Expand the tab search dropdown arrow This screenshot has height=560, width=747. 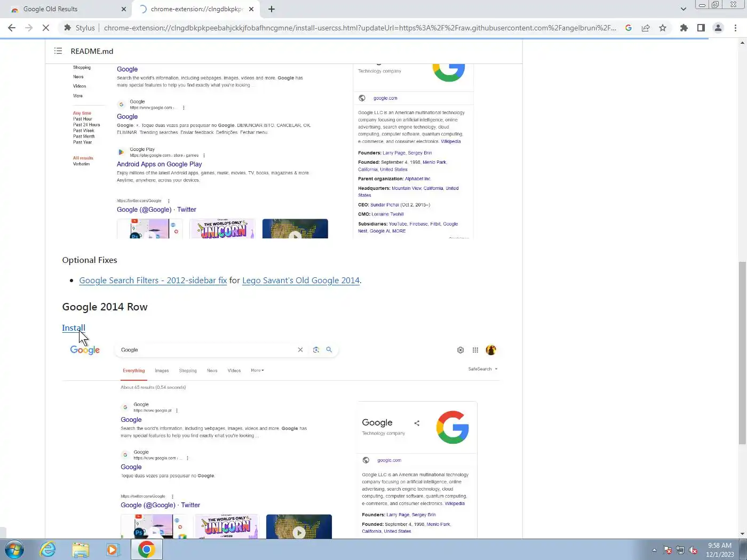coord(684,9)
